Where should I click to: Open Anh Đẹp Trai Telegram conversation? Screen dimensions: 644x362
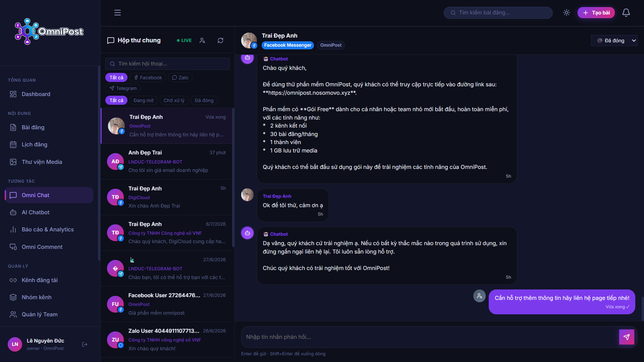pos(167,162)
